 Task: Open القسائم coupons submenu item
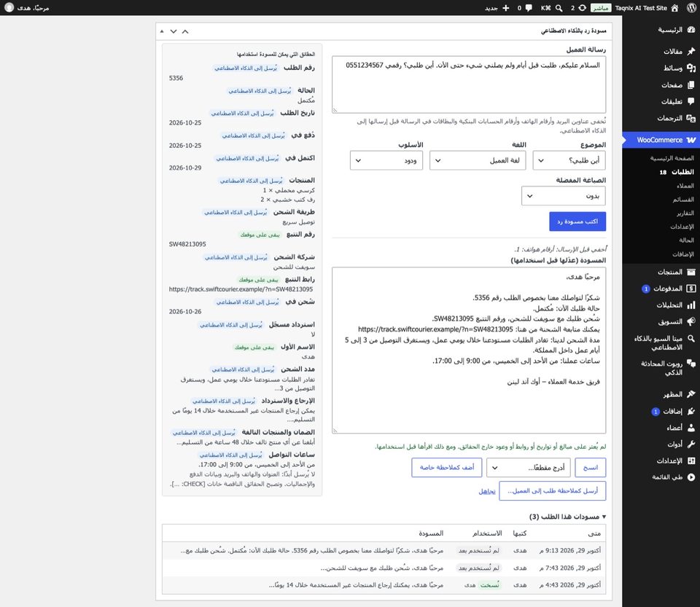(x=683, y=200)
